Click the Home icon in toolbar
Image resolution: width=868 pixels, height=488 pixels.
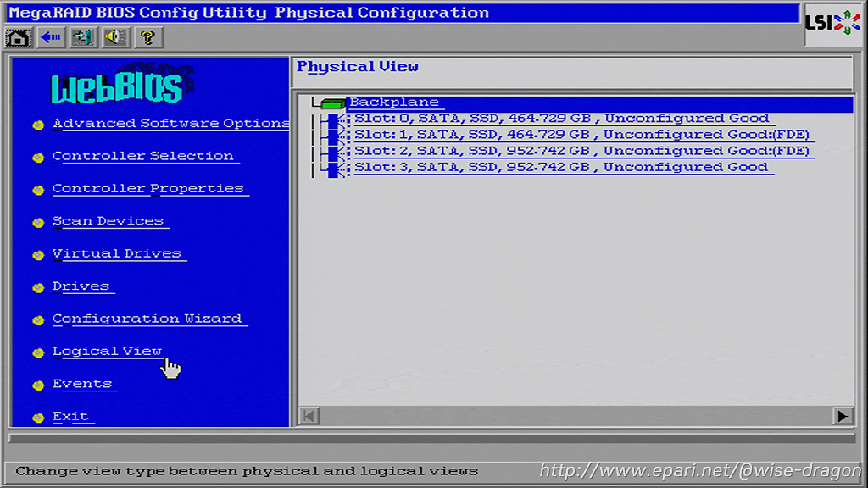point(19,37)
